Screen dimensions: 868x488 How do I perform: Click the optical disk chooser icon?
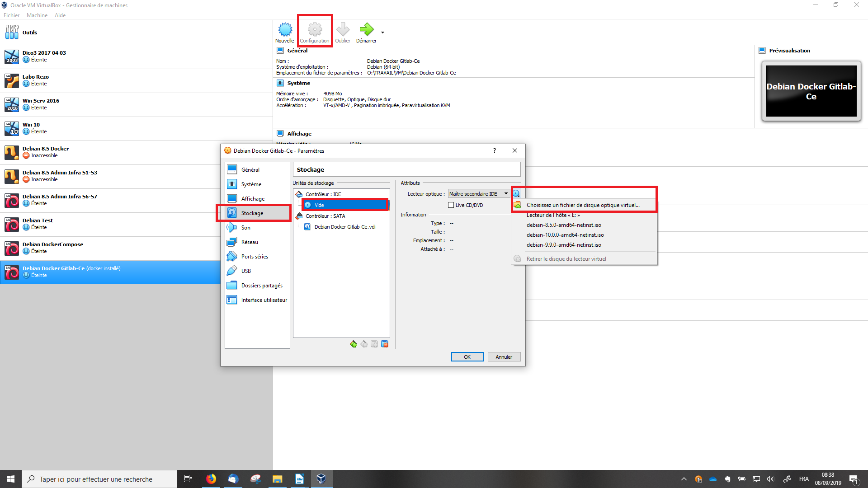click(516, 194)
